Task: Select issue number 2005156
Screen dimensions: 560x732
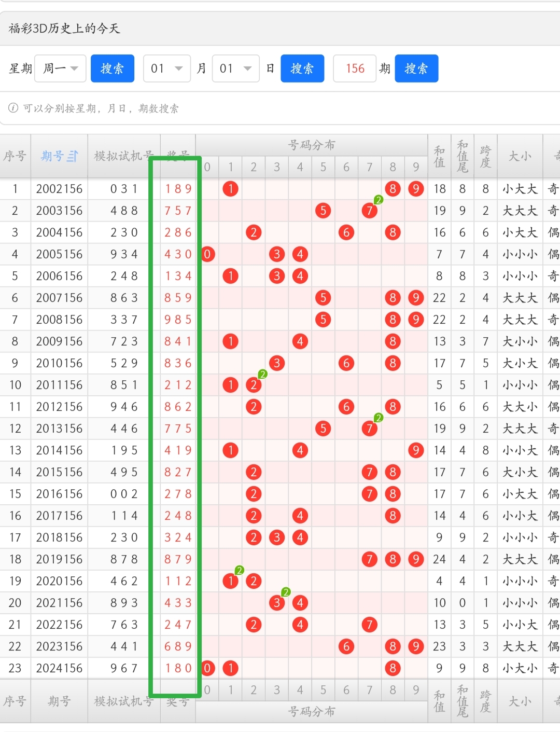Action: tap(59, 254)
